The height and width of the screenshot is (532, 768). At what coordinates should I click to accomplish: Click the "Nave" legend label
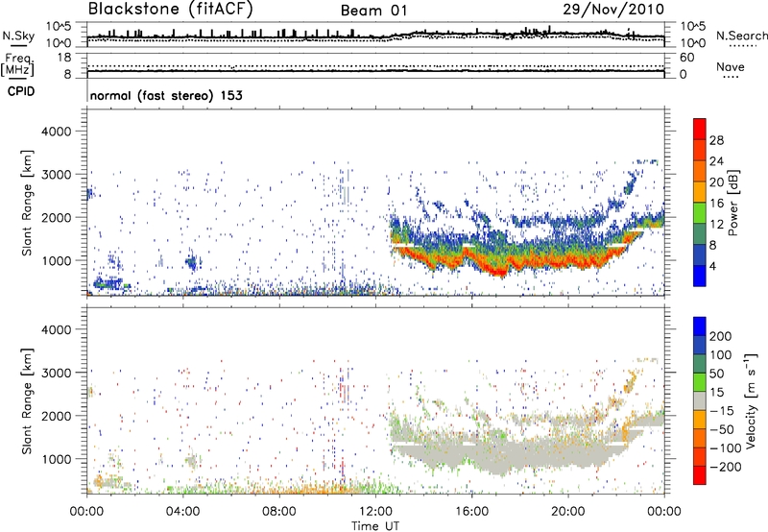731,66
